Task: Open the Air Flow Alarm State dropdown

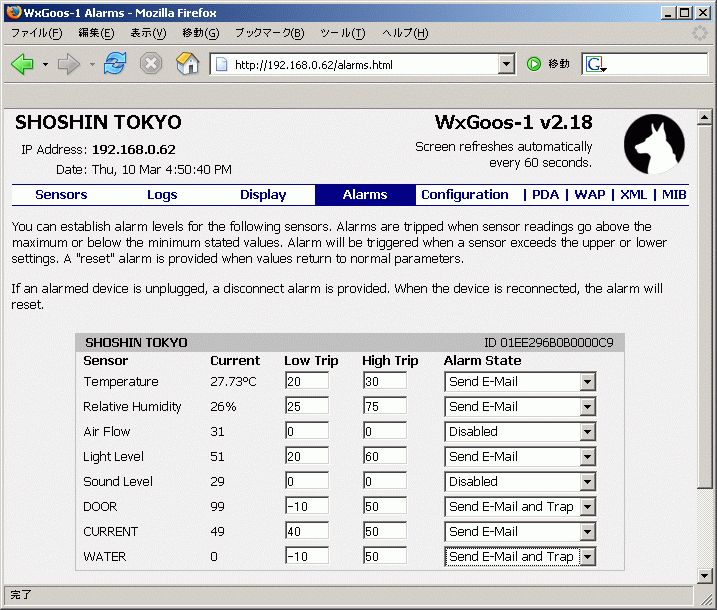Action: pos(520,432)
